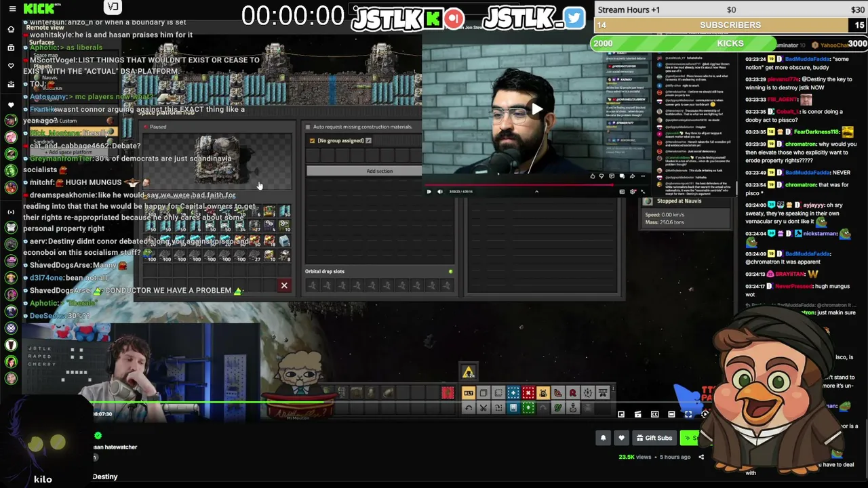Click the notification bell button
The height and width of the screenshot is (488, 868).
pos(603,438)
